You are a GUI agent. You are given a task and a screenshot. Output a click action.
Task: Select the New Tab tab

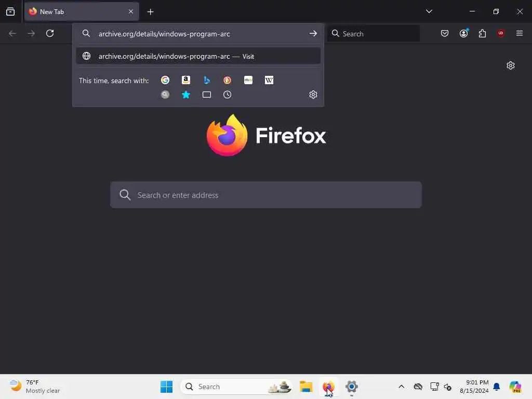click(82, 11)
